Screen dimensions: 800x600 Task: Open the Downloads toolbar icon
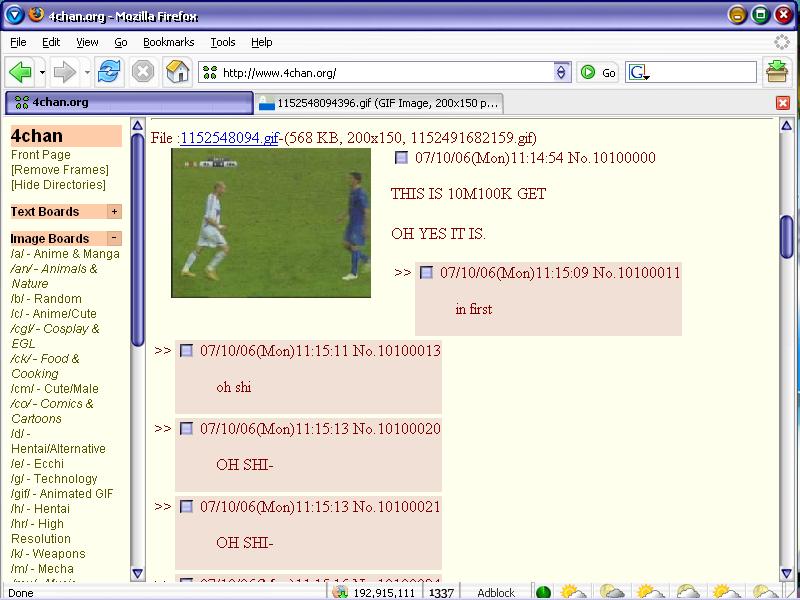777,72
